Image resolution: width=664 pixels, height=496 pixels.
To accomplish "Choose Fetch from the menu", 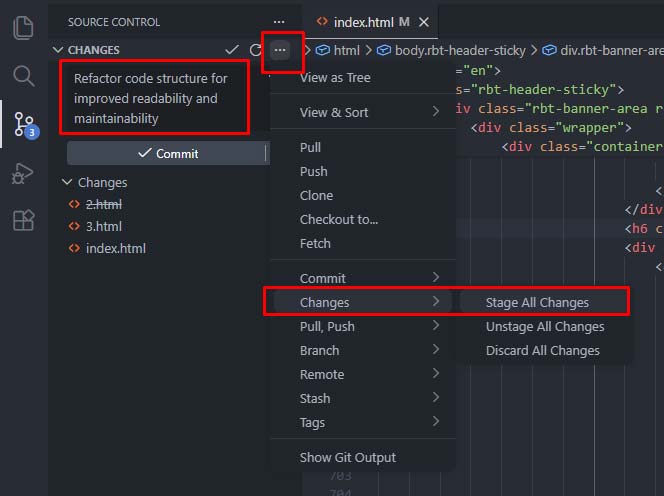I will (x=363, y=244).
